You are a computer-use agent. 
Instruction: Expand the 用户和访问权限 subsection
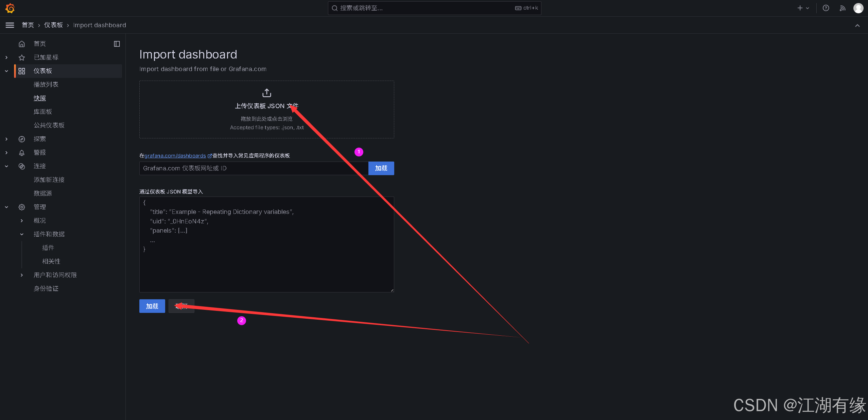click(x=22, y=275)
